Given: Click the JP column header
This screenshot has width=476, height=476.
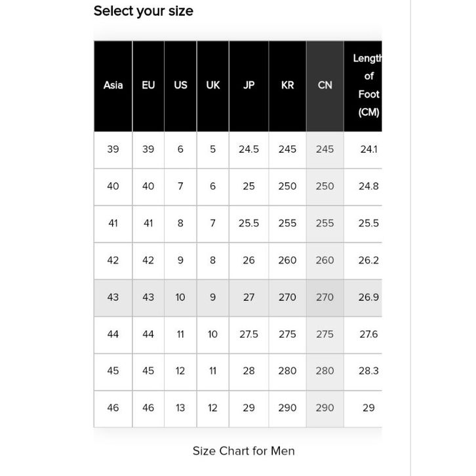Looking at the screenshot, I should [248, 85].
